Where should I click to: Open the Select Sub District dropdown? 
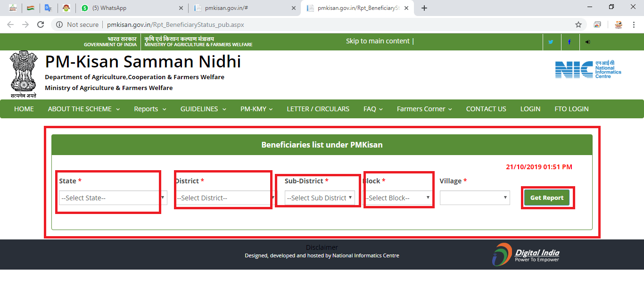[320, 198]
